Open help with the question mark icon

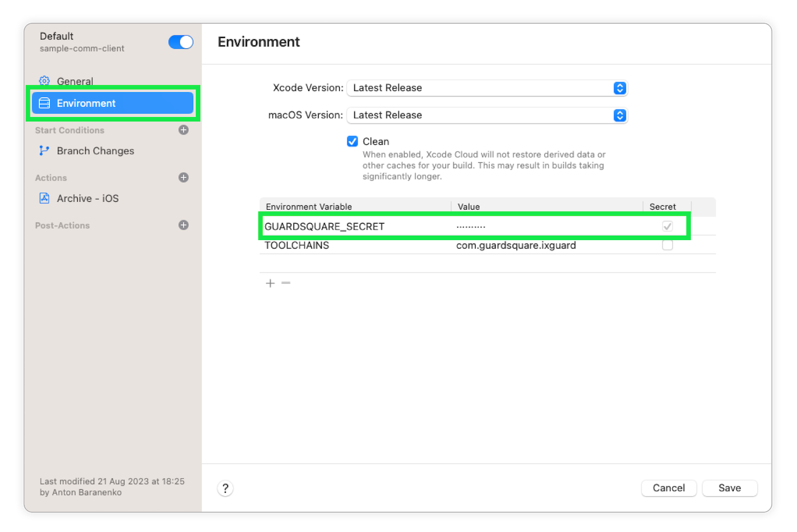point(225,489)
